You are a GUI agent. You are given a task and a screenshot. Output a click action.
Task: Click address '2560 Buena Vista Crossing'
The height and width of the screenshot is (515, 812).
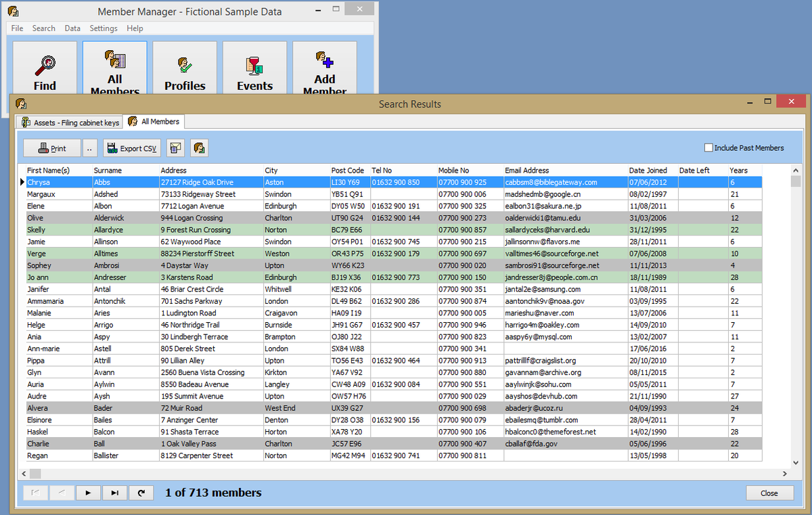(202, 373)
